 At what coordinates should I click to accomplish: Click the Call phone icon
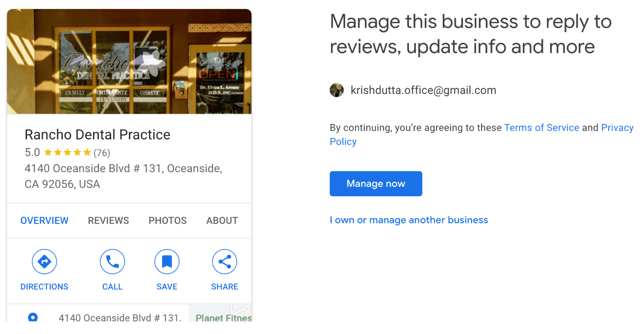tap(112, 262)
